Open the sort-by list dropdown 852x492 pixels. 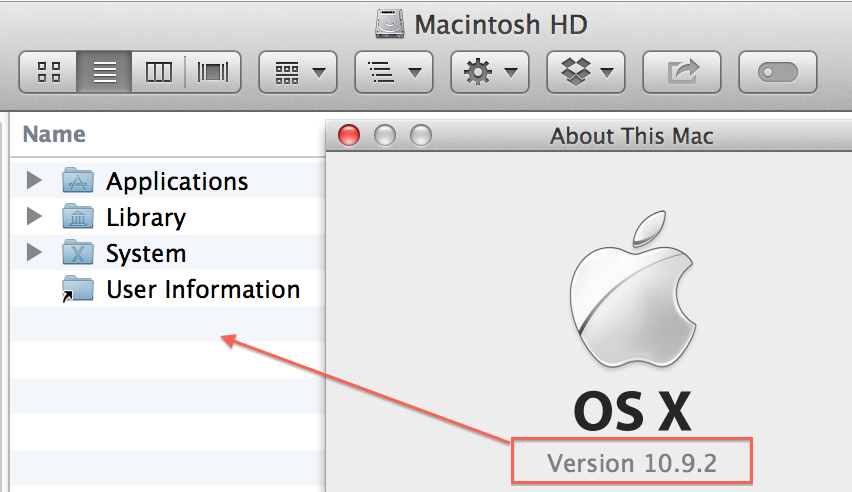click(x=394, y=72)
